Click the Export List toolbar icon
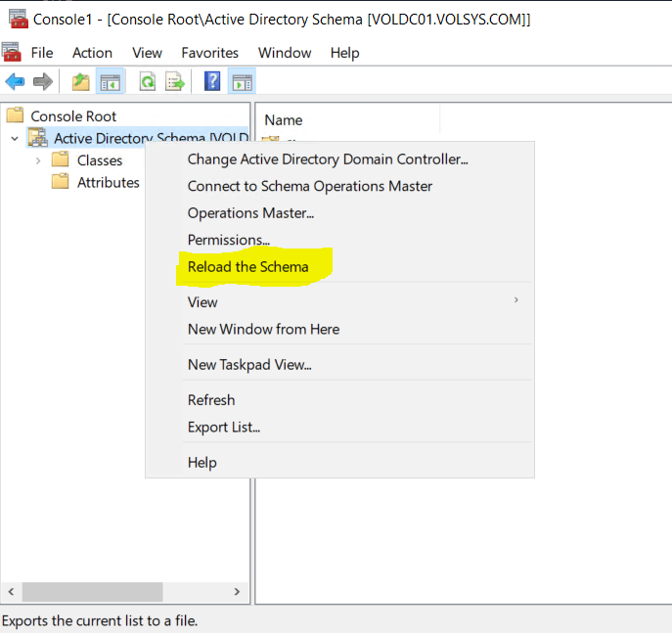Screen dimensions: 672x635 pos(175,82)
